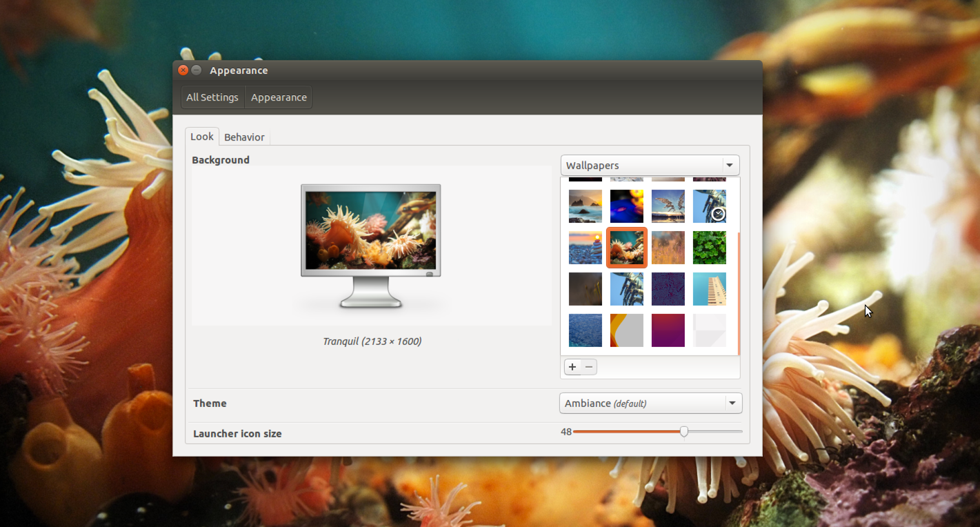Viewport: 980px width, 527px height.
Task: Open the Wallpapers source dropdown
Action: [x=650, y=166]
